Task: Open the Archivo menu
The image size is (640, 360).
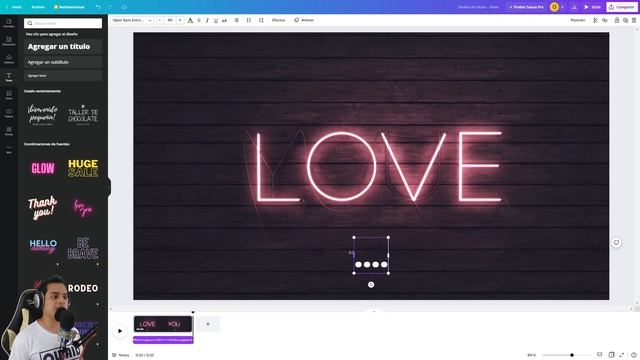Action: click(x=38, y=7)
